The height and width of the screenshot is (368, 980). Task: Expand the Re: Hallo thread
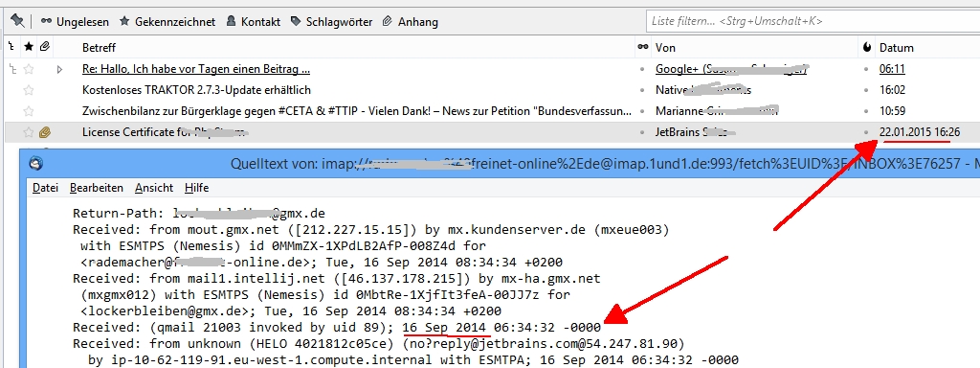pyautogui.click(x=60, y=69)
